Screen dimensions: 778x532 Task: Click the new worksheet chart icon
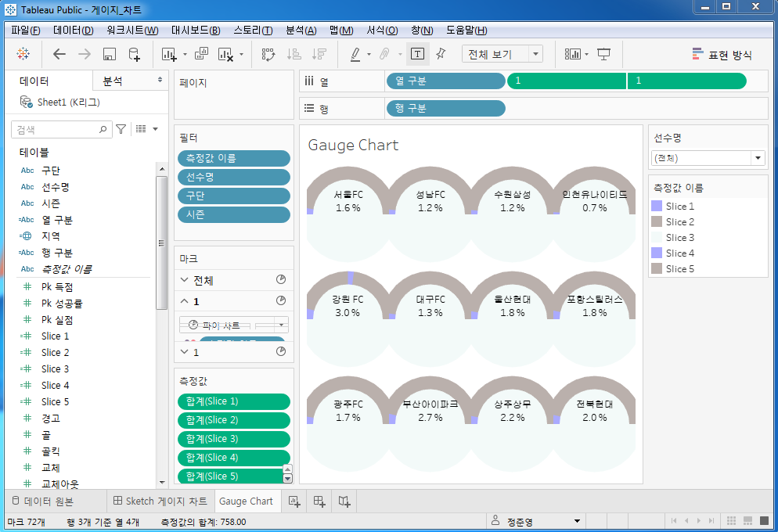[169, 54]
